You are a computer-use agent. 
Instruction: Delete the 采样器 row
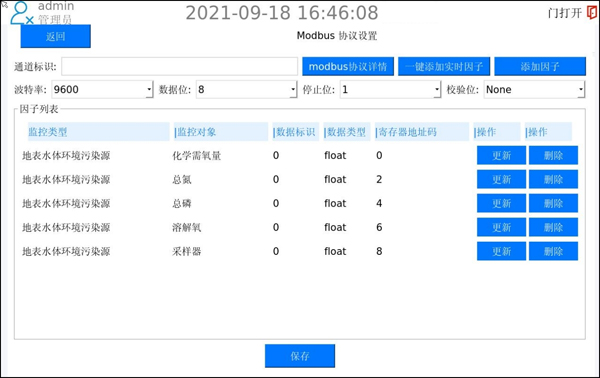tap(553, 251)
